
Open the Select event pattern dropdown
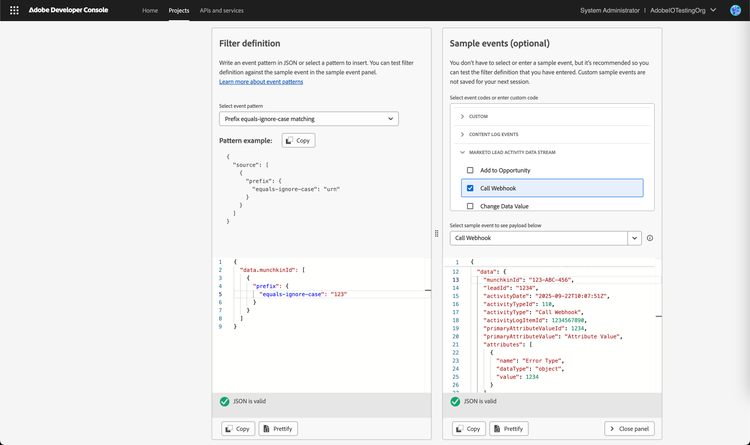tap(308, 119)
